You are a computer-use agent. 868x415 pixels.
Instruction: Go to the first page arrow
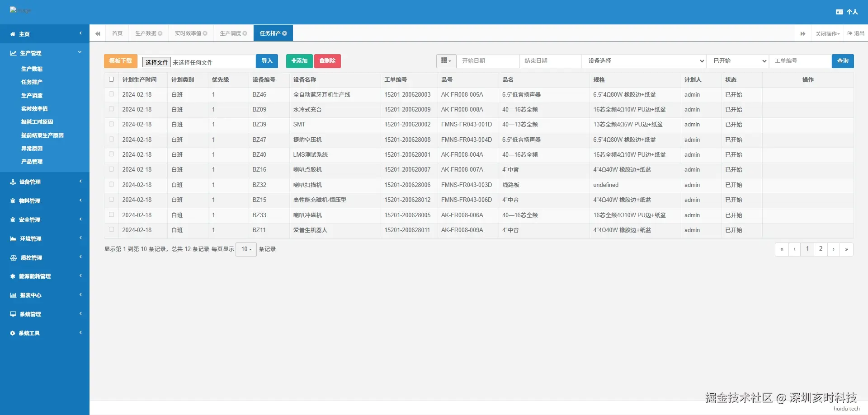pyautogui.click(x=782, y=249)
